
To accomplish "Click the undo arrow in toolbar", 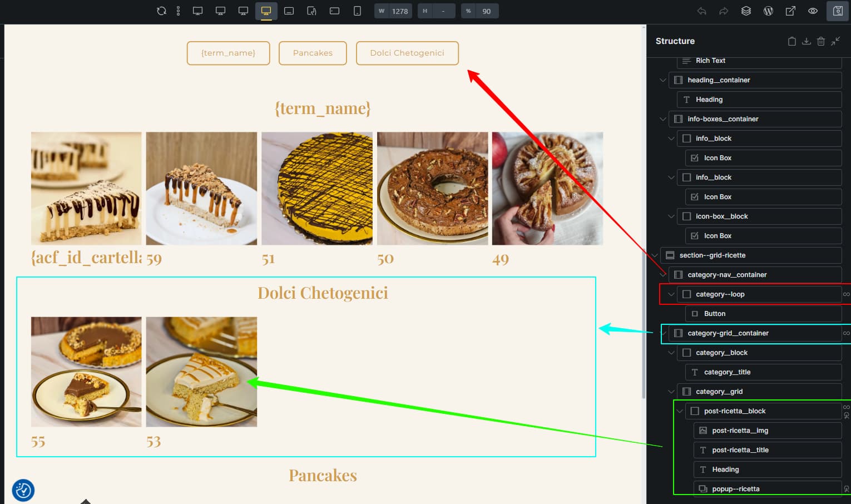I will pyautogui.click(x=701, y=11).
